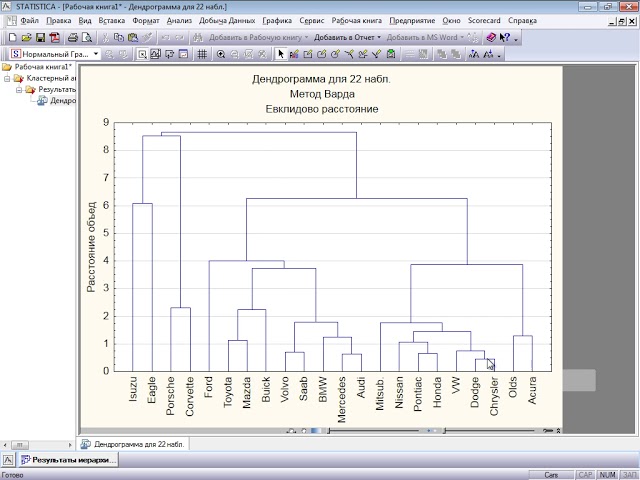
Task: Save the workbook with floppy icon
Action: [40, 38]
